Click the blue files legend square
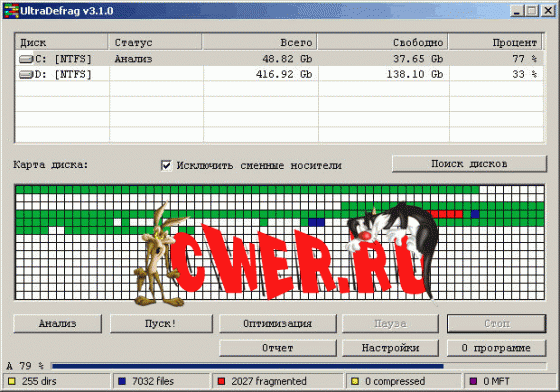 (x=122, y=381)
